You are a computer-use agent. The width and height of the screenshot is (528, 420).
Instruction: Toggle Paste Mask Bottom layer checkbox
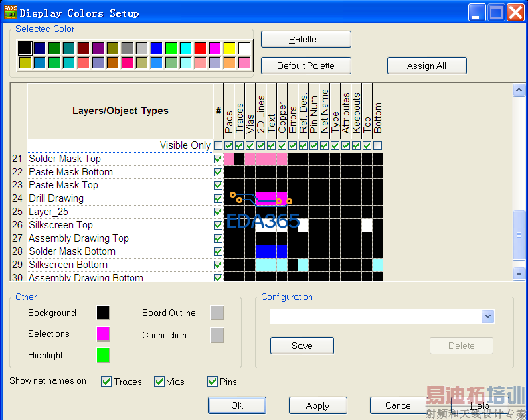[x=219, y=172]
